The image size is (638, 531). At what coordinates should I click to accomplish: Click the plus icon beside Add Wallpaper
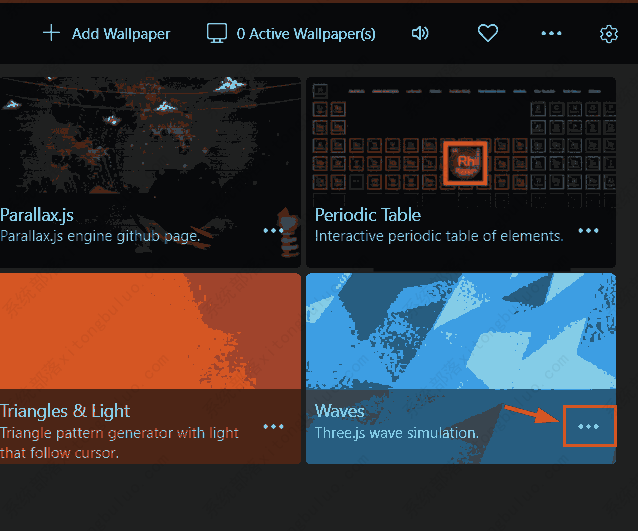click(51, 33)
